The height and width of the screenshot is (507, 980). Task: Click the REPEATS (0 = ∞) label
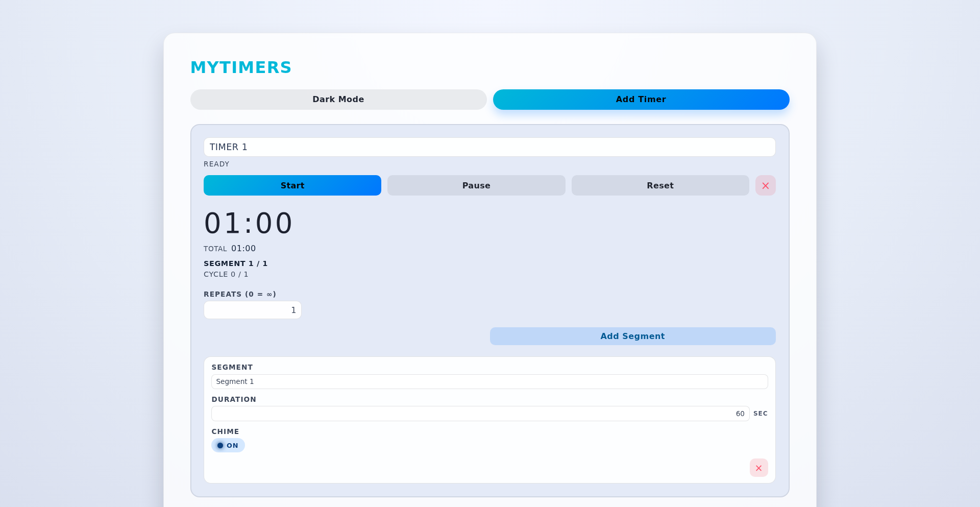(x=240, y=294)
